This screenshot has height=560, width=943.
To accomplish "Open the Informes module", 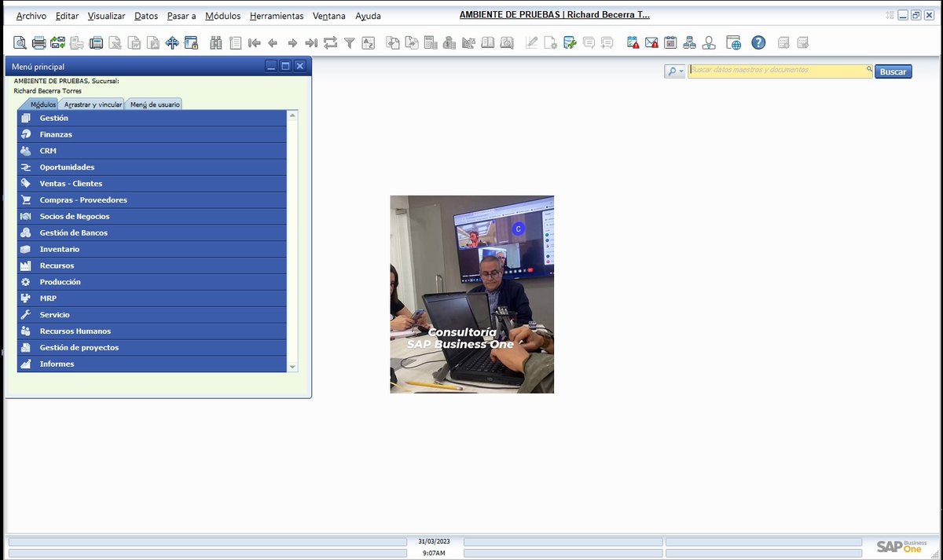I will (152, 364).
